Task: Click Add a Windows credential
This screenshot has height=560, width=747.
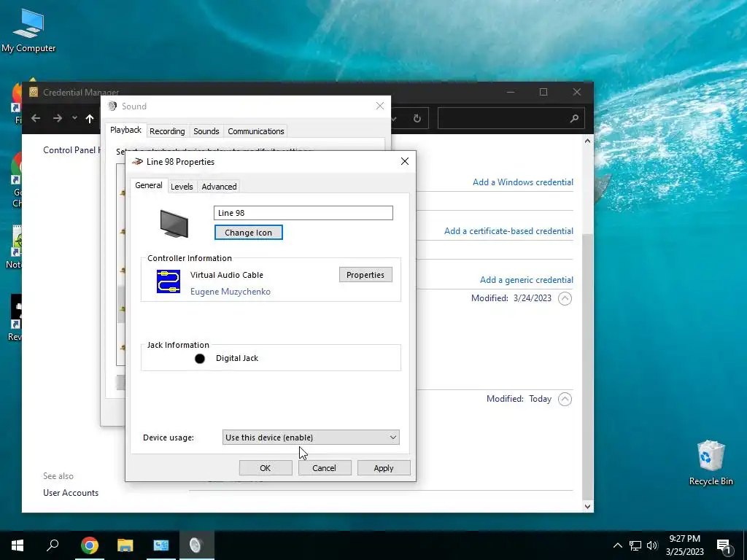Action: pyautogui.click(x=522, y=182)
